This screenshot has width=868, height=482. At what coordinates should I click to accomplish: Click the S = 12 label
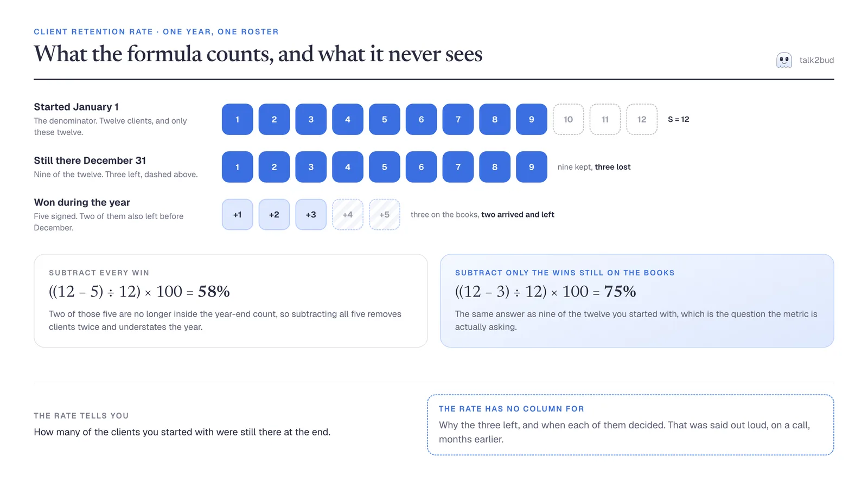pyautogui.click(x=679, y=119)
